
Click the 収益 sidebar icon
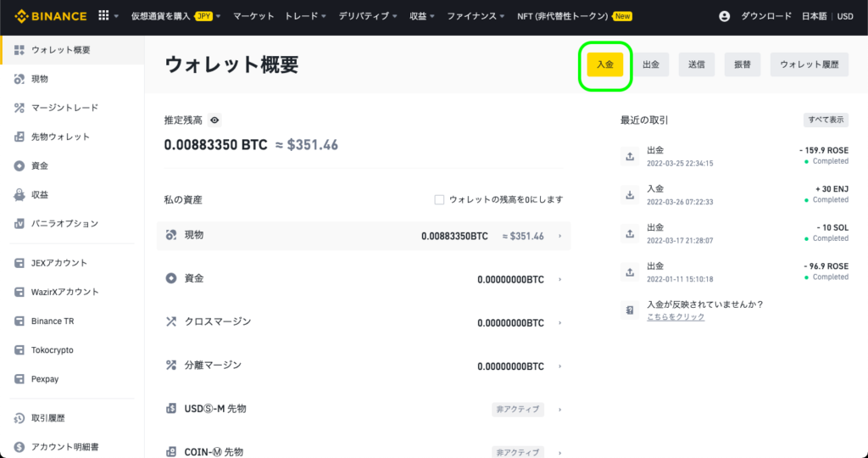pos(19,195)
